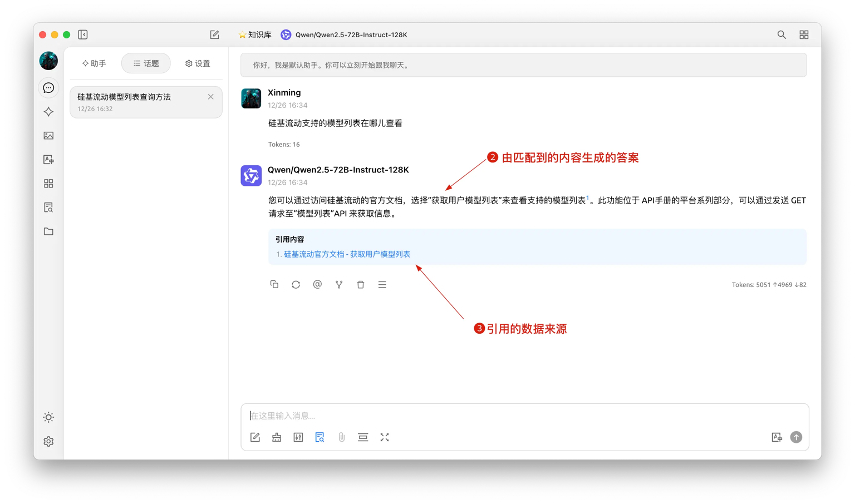This screenshot has height=504, width=855.
Task: Attach a file with the paperclip icon
Action: pos(341,437)
